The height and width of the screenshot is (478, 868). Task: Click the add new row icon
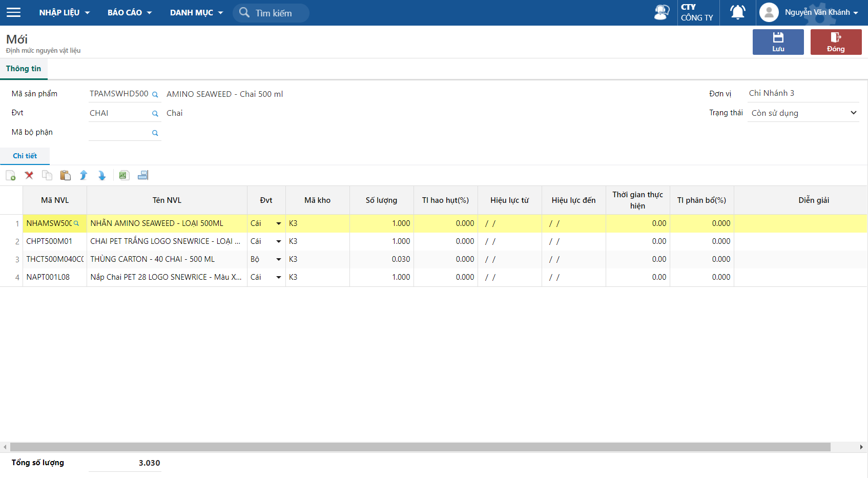pos(11,176)
